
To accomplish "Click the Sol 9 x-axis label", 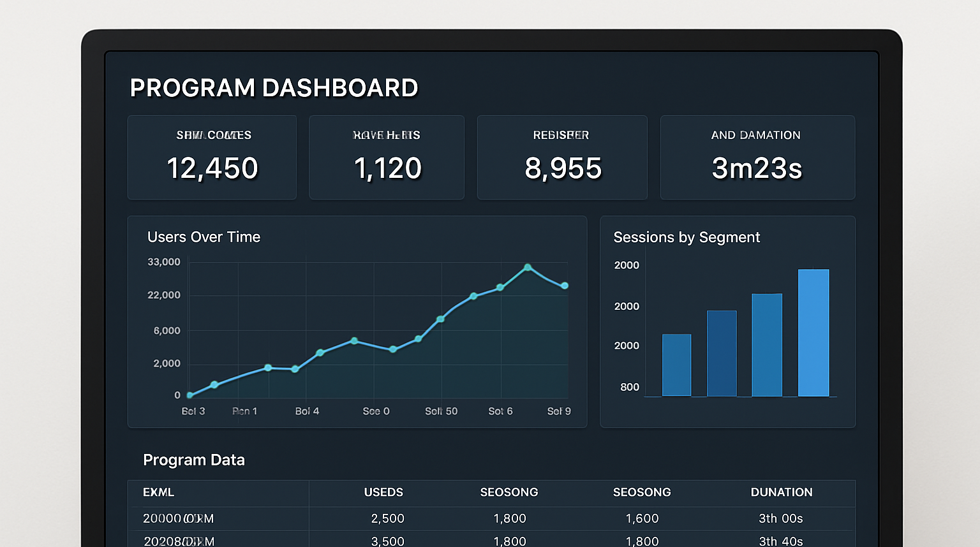I will point(559,411).
